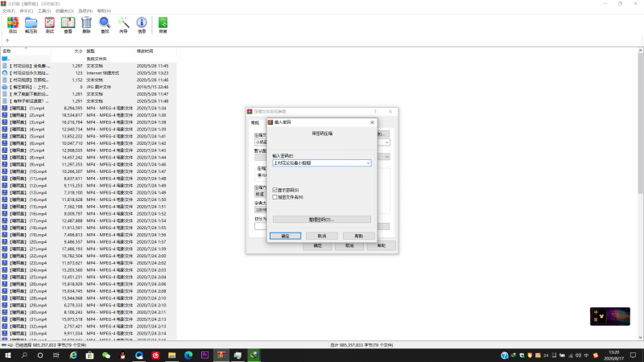
Task: Toggle the 显示密码 (Show password) checkbox
Action: [x=275, y=190]
